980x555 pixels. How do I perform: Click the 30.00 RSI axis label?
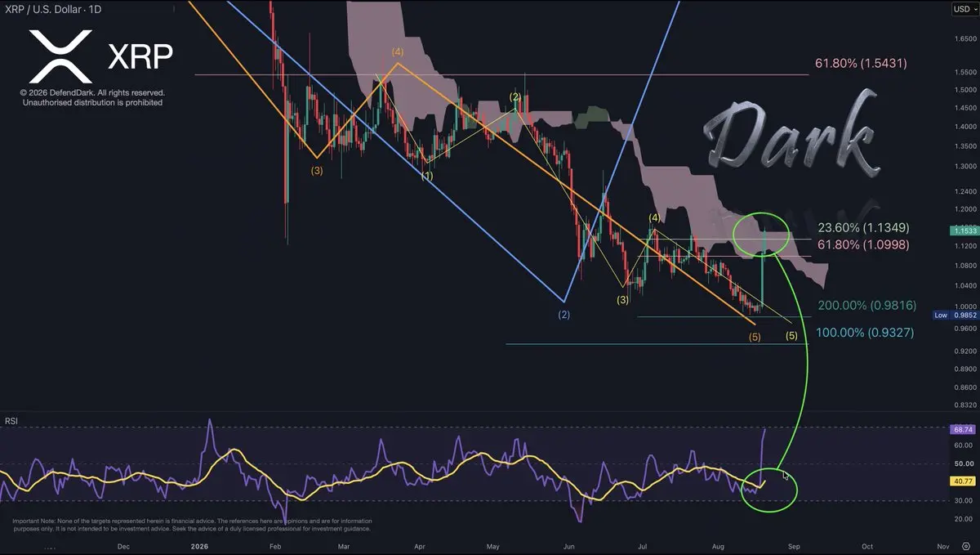pyautogui.click(x=964, y=500)
